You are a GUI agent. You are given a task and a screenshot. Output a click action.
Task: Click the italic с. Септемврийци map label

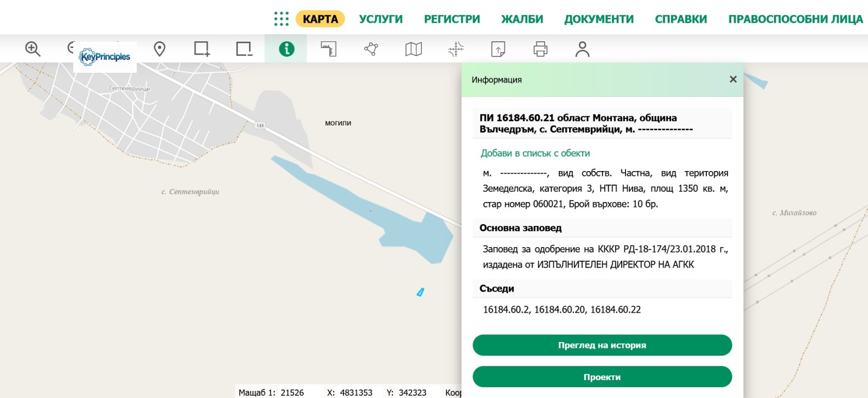coord(190,192)
